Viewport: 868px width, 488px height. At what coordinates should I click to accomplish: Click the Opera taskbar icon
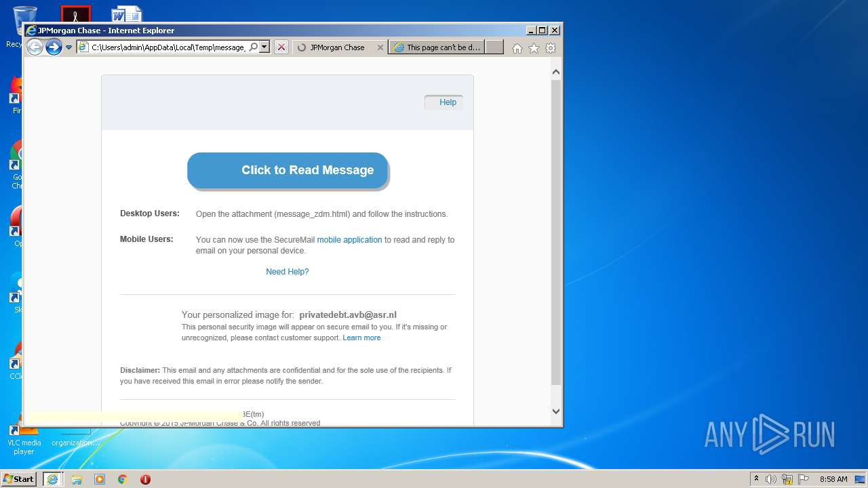tap(145, 479)
